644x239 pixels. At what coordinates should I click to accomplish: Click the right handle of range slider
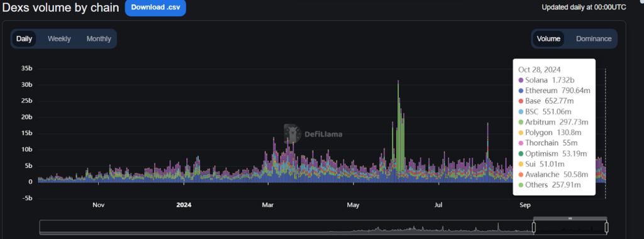607,227
